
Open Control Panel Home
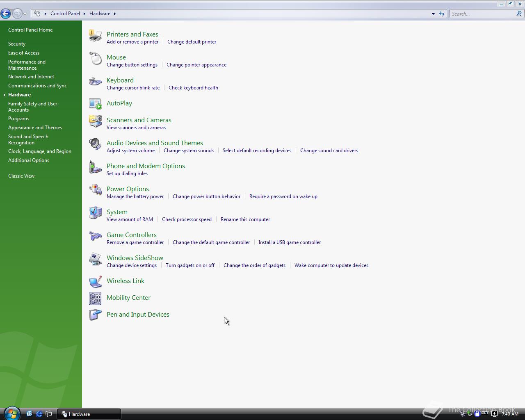pyautogui.click(x=30, y=30)
